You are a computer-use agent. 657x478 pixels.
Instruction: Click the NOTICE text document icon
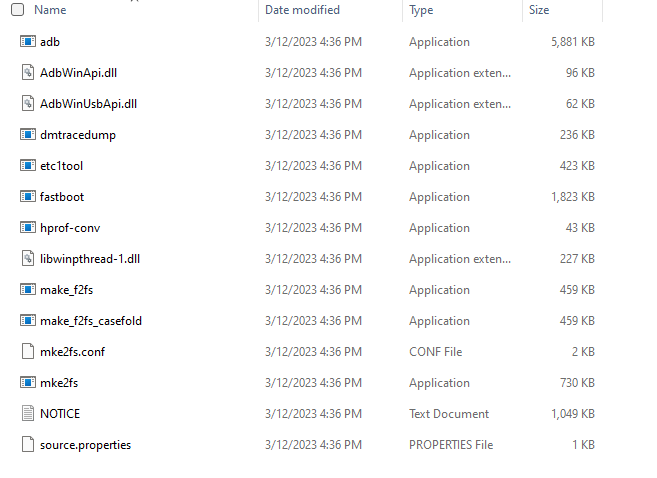point(28,414)
